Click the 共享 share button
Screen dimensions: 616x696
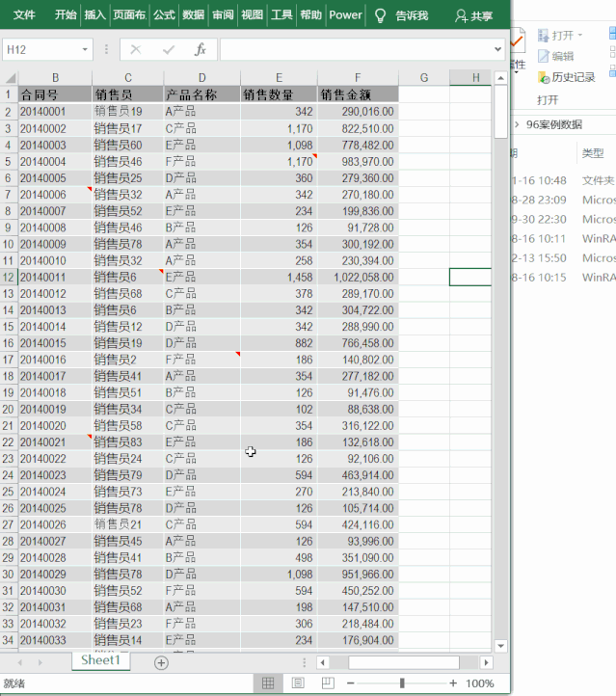tap(473, 16)
